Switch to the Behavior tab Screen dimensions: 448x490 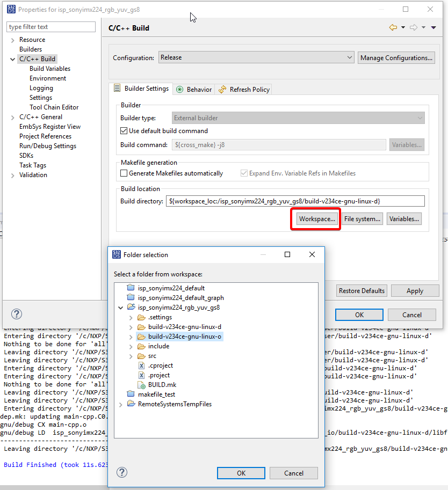(x=194, y=90)
